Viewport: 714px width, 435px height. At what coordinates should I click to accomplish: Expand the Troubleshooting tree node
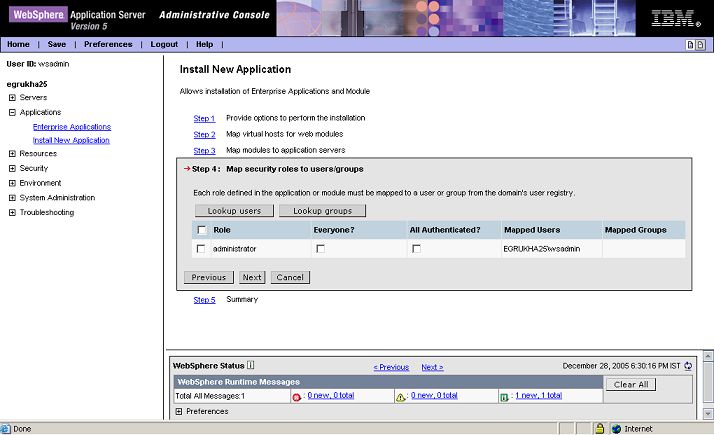click(12, 212)
